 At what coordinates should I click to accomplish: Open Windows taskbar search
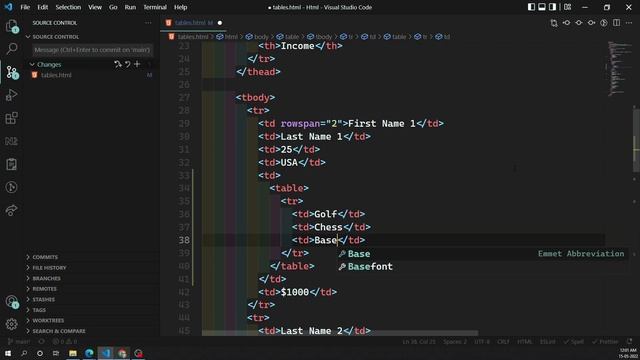(24, 353)
